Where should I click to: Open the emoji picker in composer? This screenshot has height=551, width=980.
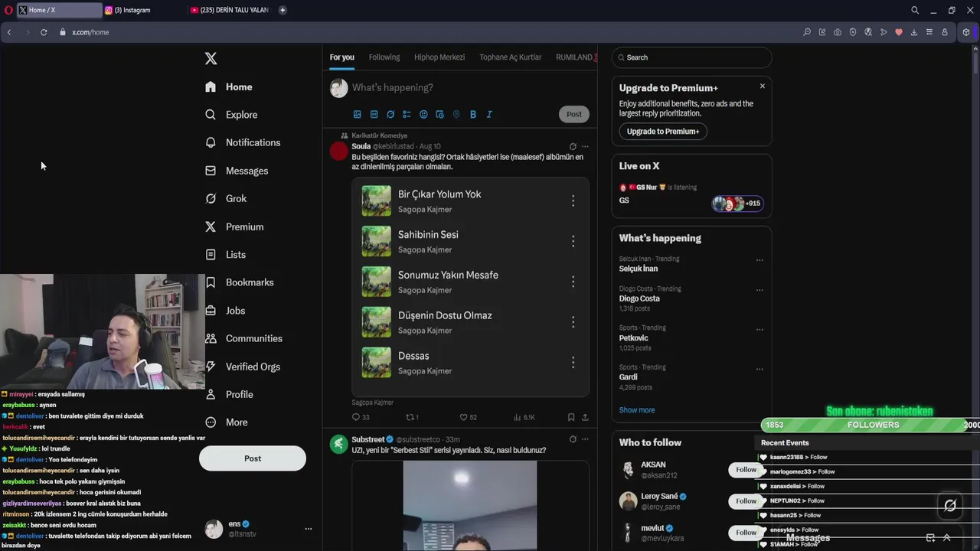(x=423, y=114)
